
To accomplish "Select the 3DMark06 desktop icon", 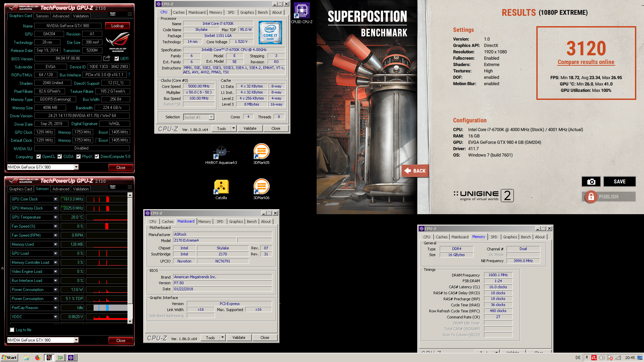I will coord(261,189).
